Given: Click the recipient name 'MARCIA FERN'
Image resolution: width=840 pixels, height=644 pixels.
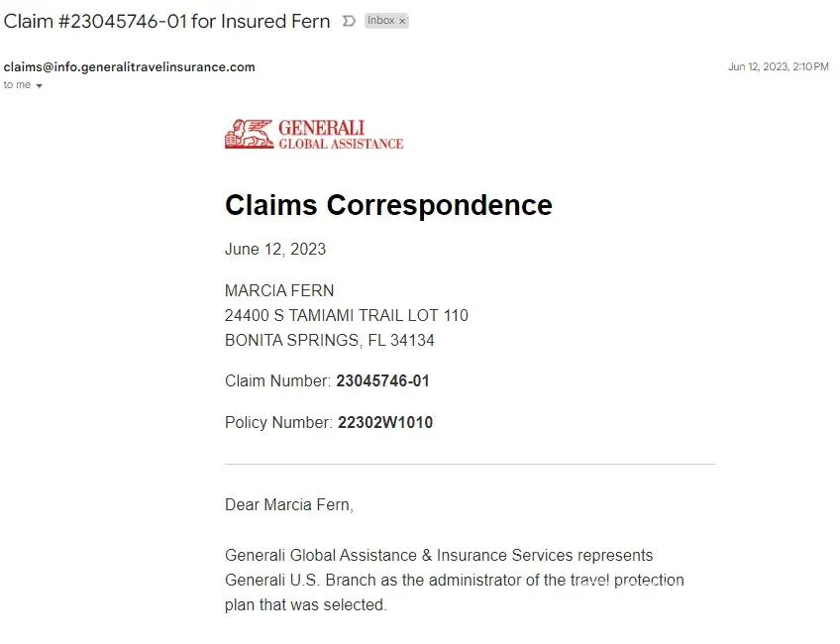Looking at the screenshot, I should point(279,291).
